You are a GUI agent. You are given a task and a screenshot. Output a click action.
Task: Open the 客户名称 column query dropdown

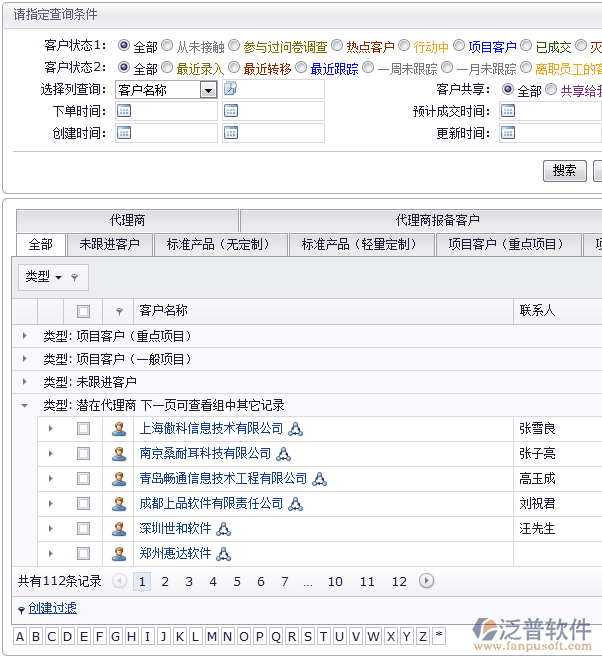[208, 90]
